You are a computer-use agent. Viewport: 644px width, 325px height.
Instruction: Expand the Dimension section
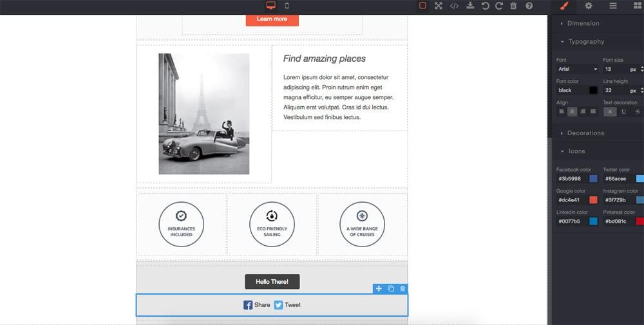pyautogui.click(x=583, y=23)
